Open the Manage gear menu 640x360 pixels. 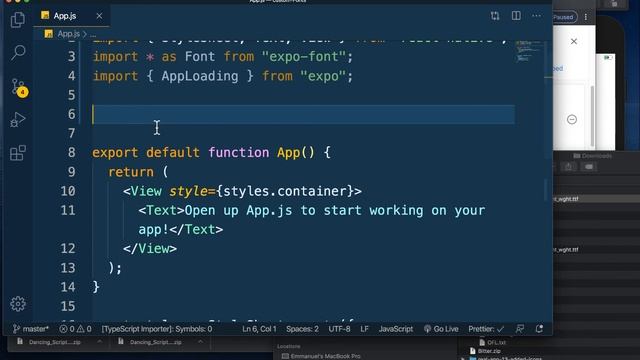click(x=18, y=304)
